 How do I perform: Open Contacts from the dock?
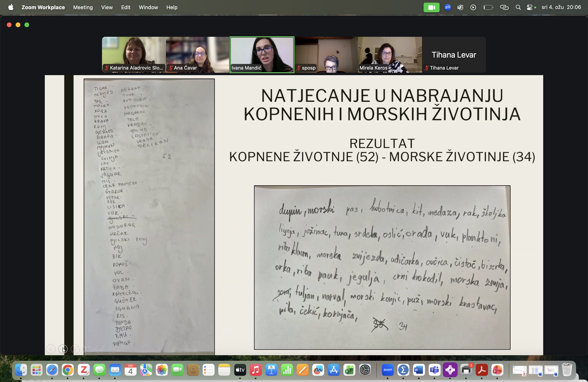coord(193,370)
